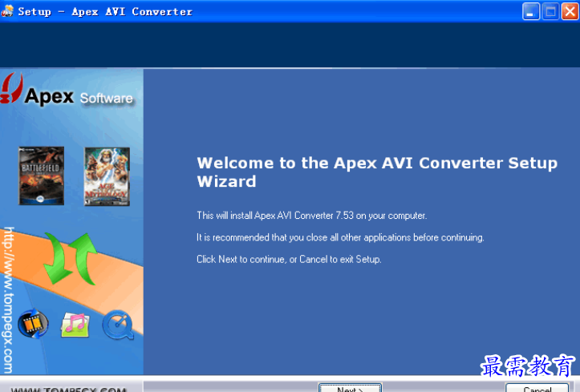Viewport: 580px width, 392px height.
Task: Click the Battlefield game cover thumbnail
Action: pyautogui.click(x=42, y=176)
